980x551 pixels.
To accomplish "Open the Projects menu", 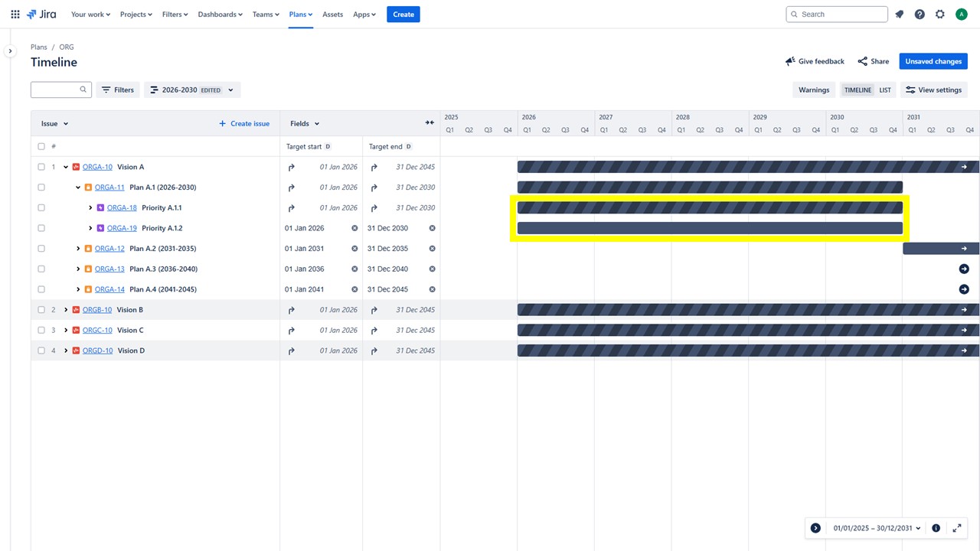I will [136, 15].
